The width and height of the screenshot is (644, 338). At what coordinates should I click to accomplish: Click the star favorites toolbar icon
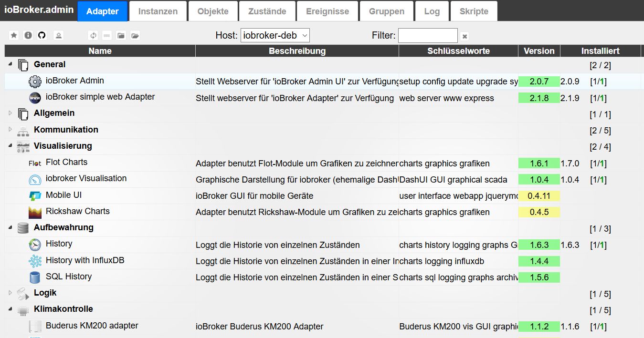[x=14, y=35]
